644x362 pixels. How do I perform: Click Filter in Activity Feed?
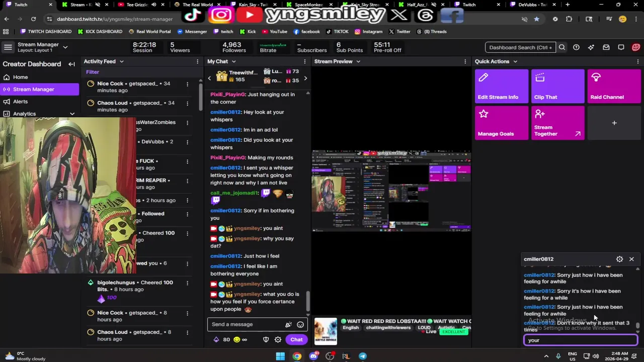click(x=93, y=72)
